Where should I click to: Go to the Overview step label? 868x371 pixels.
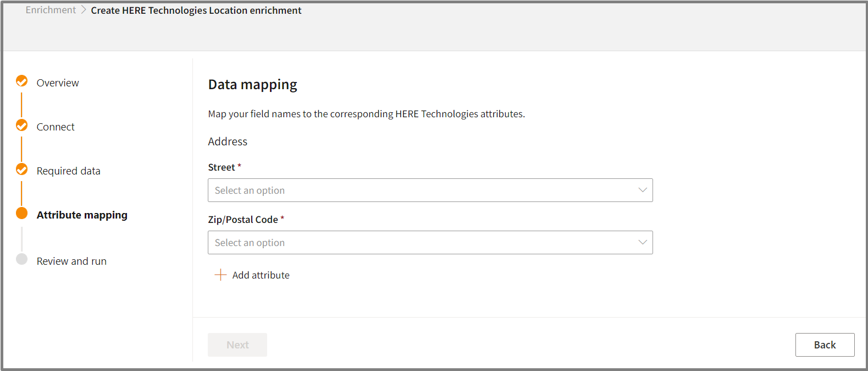pyautogui.click(x=58, y=83)
